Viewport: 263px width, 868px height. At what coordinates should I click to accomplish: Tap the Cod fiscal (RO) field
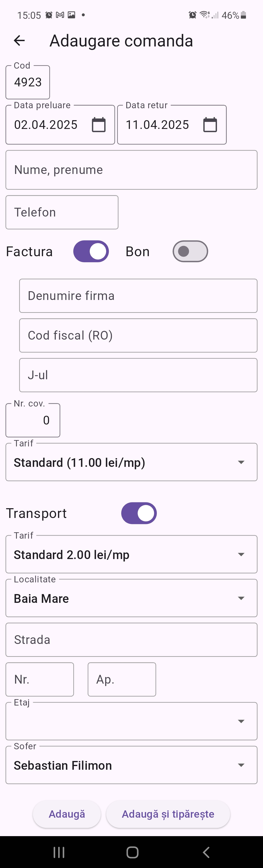point(138,335)
